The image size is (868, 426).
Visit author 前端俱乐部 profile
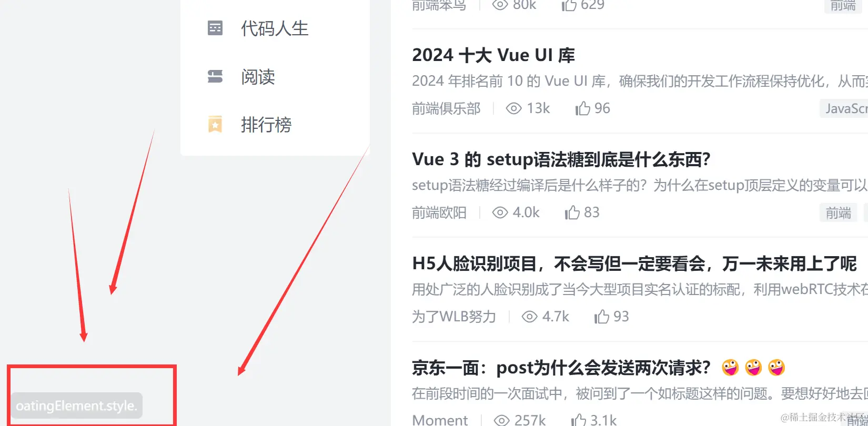446,108
